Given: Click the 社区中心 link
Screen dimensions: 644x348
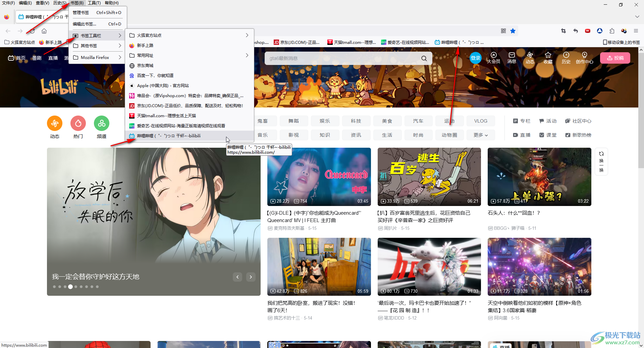Looking at the screenshot, I should (578, 121).
